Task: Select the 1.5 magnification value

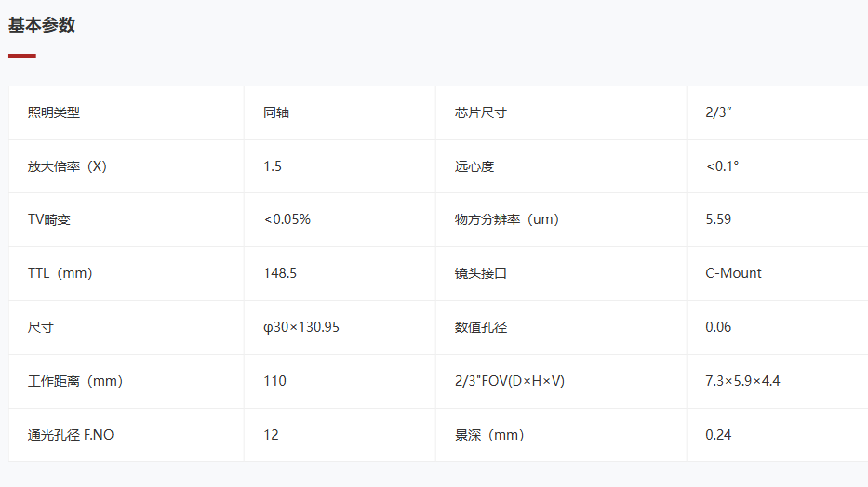Action: (x=273, y=166)
